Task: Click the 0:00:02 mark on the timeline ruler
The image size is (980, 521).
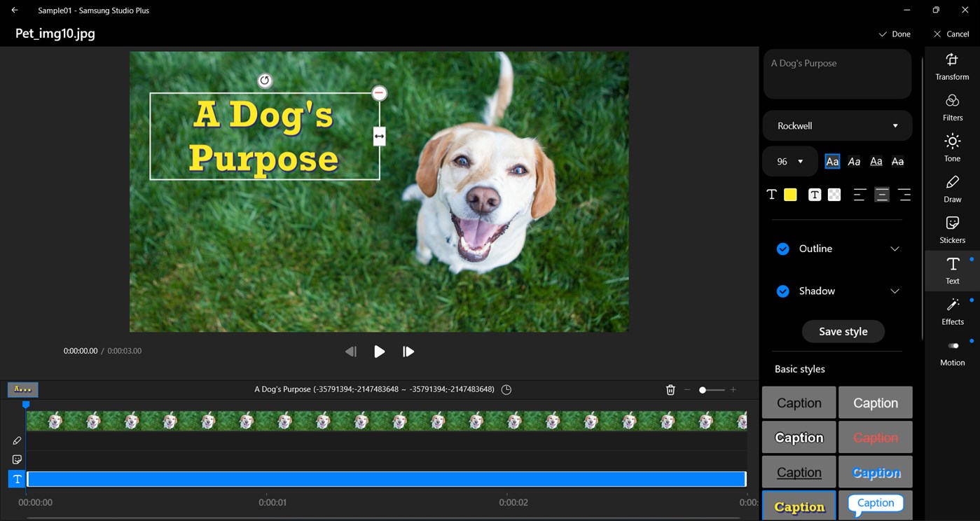Action: click(513, 502)
